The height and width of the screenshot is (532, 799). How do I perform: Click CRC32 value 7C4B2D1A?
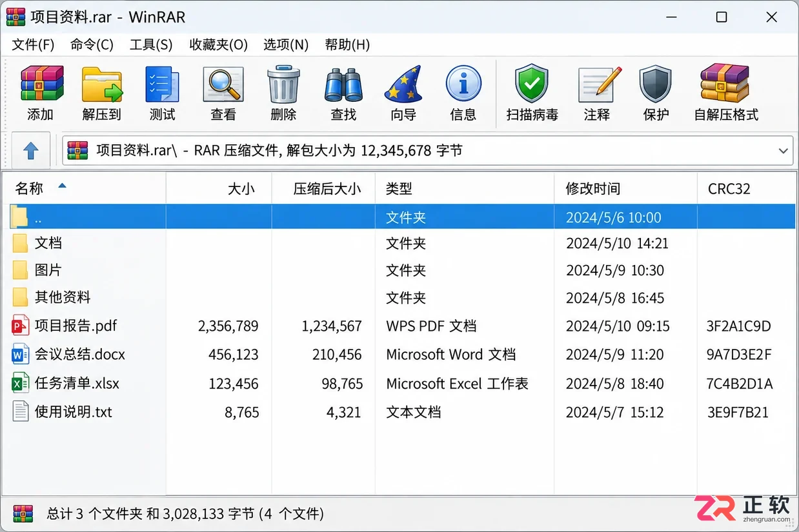pos(739,384)
